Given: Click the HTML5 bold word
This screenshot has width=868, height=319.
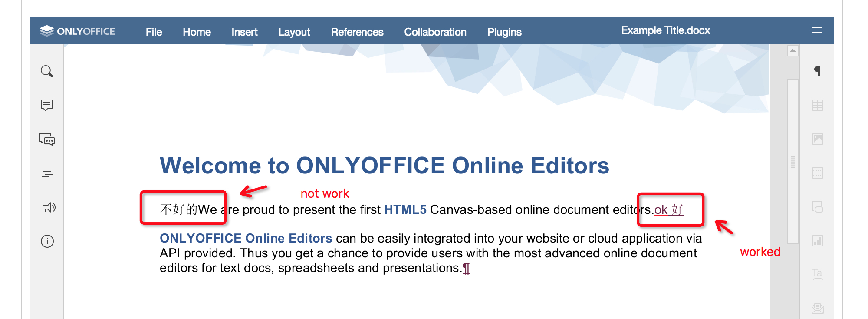Looking at the screenshot, I should tap(405, 209).
